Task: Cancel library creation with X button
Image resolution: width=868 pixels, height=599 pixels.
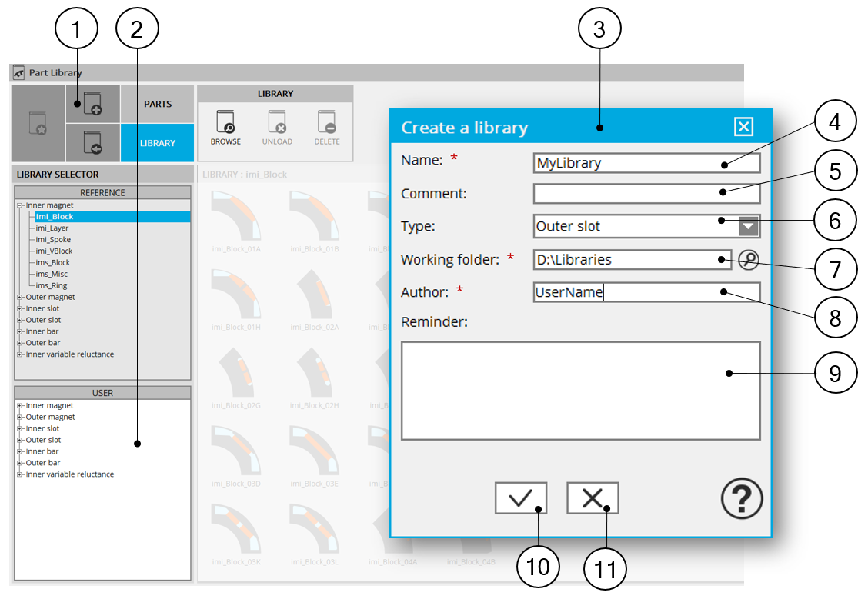Action: (593, 498)
